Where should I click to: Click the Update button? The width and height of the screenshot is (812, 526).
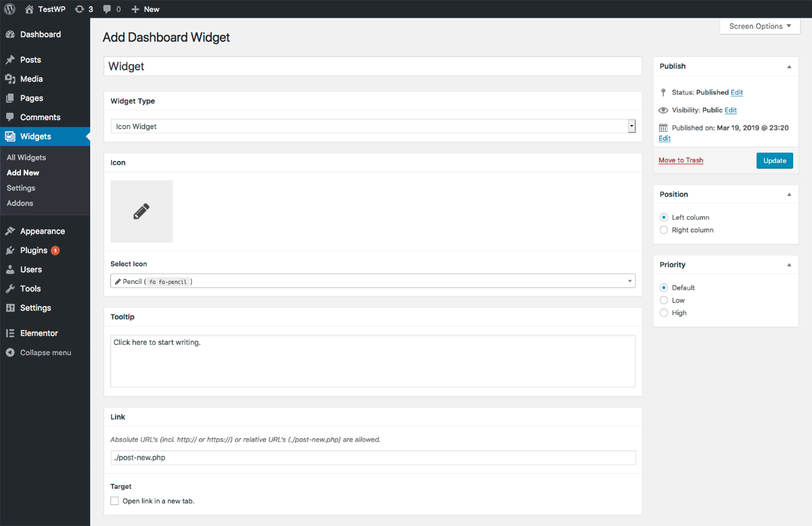774,160
